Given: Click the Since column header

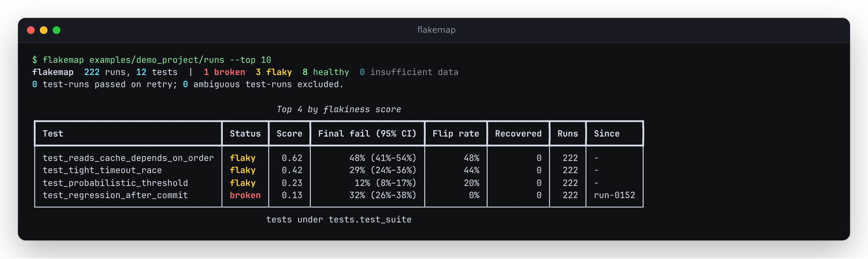Looking at the screenshot, I should [606, 134].
